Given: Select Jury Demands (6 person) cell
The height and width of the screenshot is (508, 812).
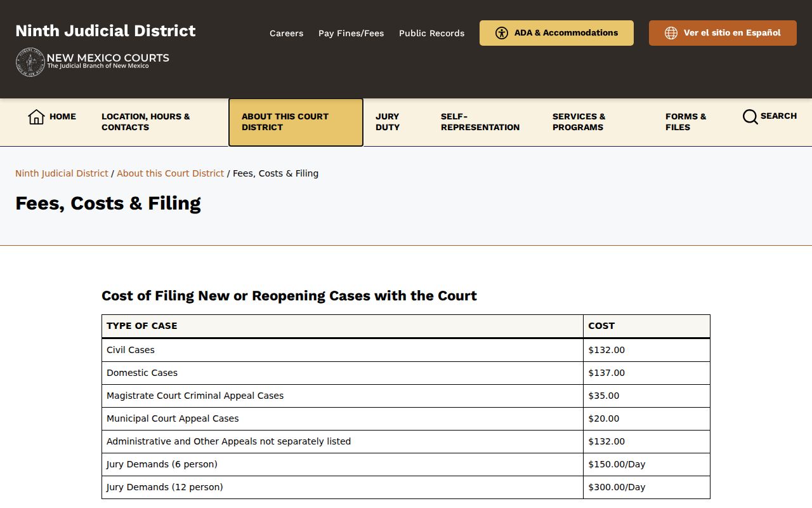Looking at the screenshot, I should click(x=343, y=464).
